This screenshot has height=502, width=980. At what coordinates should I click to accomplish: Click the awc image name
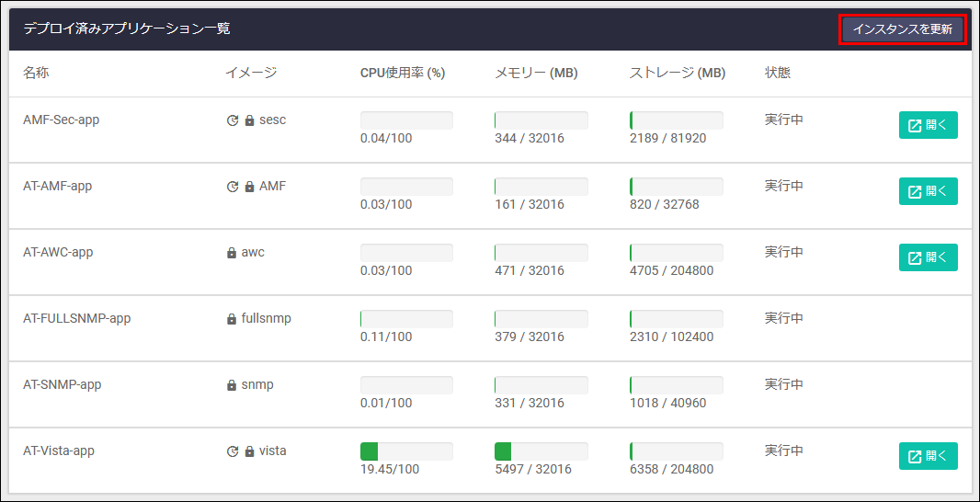tap(253, 253)
